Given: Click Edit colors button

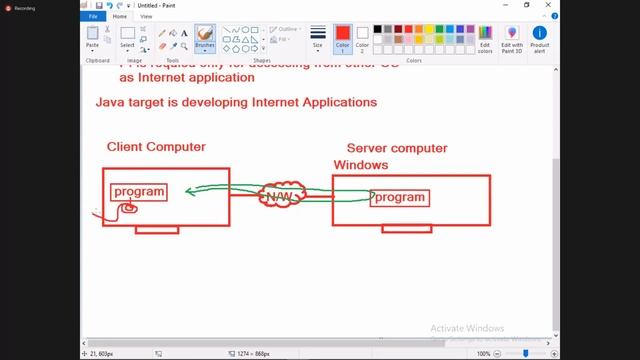Looking at the screenshot, I should [485, 39].
